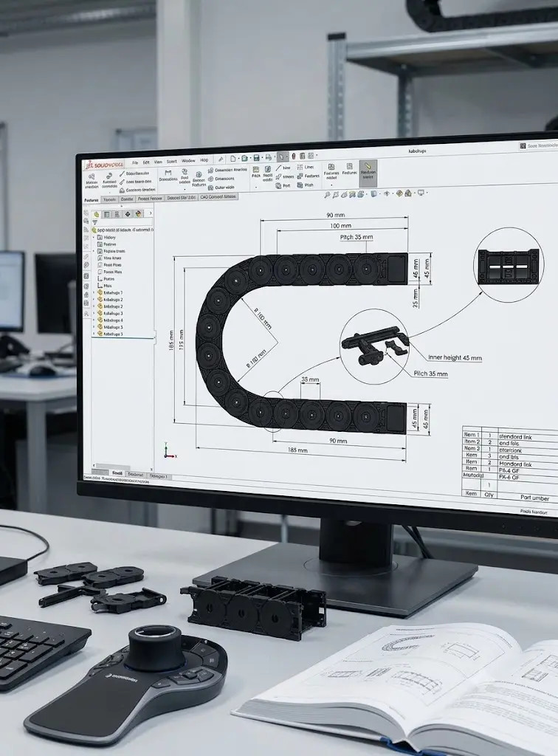The height and width of the screenshot is (756, 558).
Task: Select the highlighted Revision select tool
Action: 368,172
